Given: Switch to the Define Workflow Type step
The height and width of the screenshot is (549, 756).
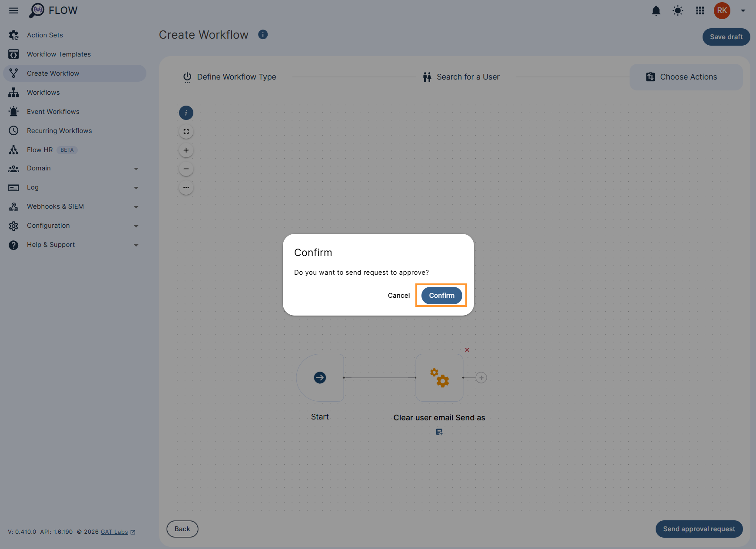Looking at the screenshot, I should (236, 77).
